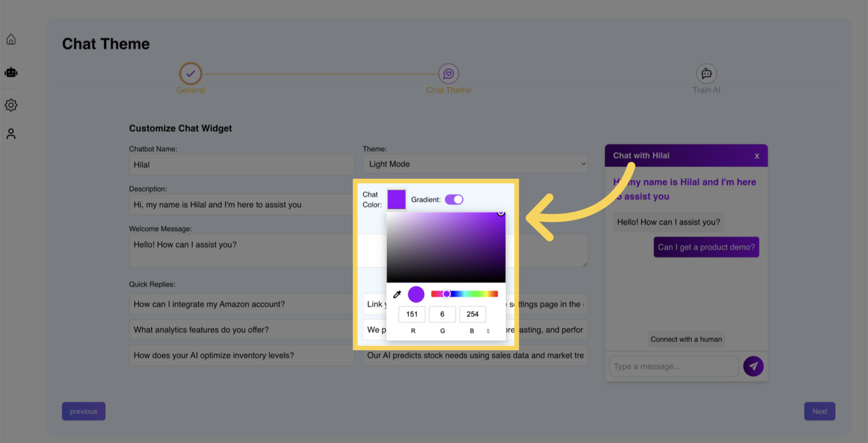Image resolution: width=868 pixels, height=443 pixels.
Task: Click the Can I get a product demo bubble
Action: (706, 247)
